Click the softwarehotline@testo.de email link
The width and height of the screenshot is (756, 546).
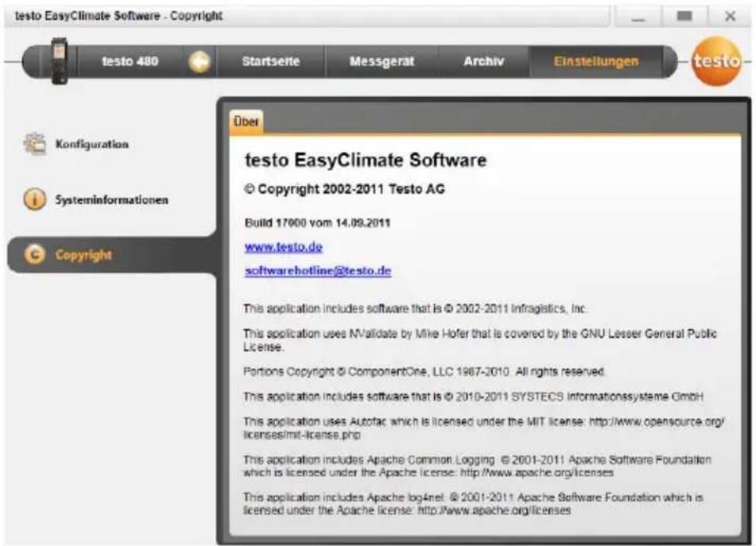(x=318, y=271)
